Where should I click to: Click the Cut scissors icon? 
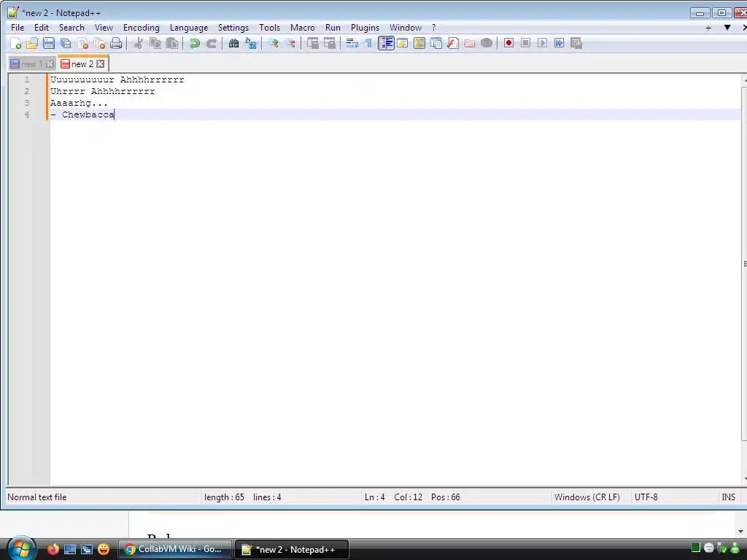(138, 43)
